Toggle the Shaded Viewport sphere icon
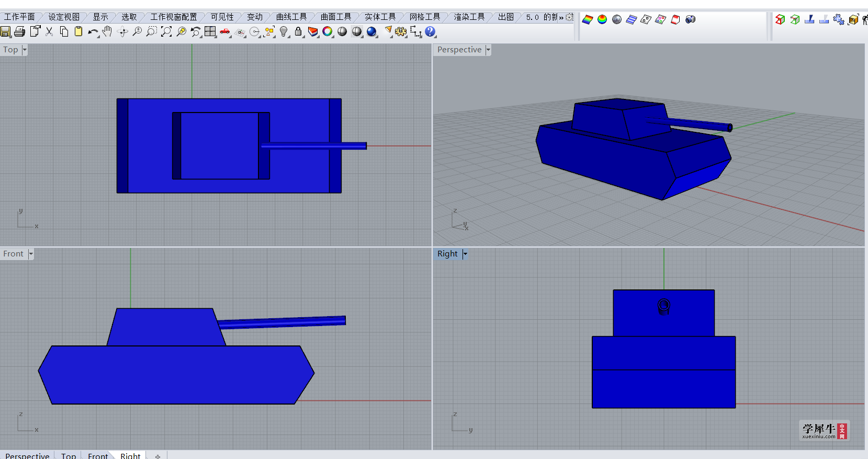This screenshot has width=868, height=459. (x=357, y=32)
